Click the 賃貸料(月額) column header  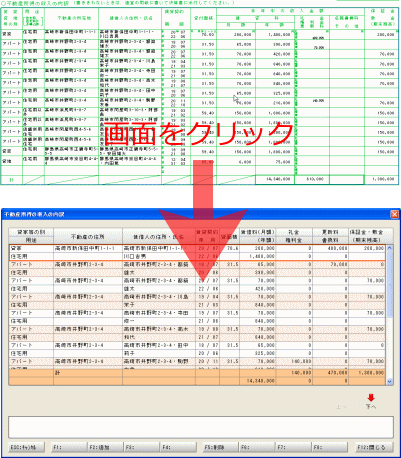pyautogui.click(x=257, y=236)
